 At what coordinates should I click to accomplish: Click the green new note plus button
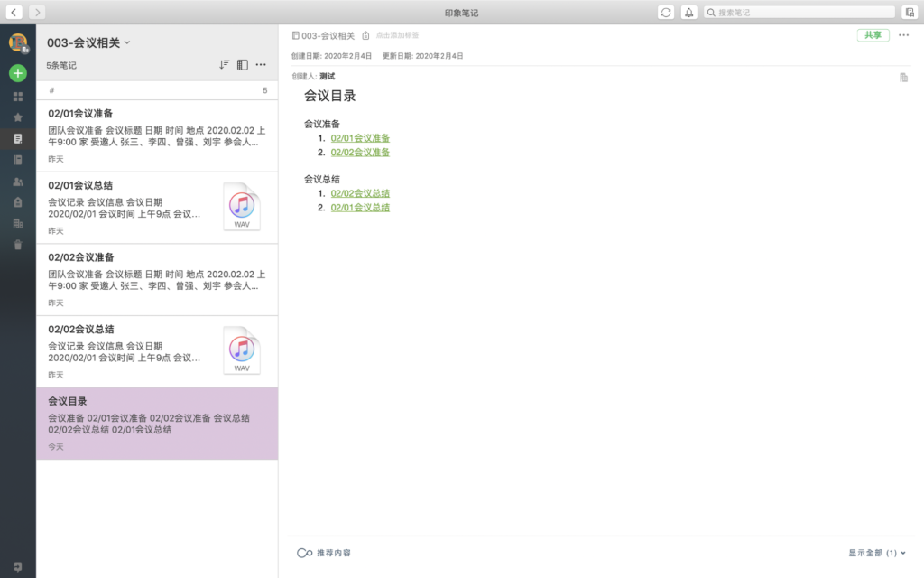(18, 73)
